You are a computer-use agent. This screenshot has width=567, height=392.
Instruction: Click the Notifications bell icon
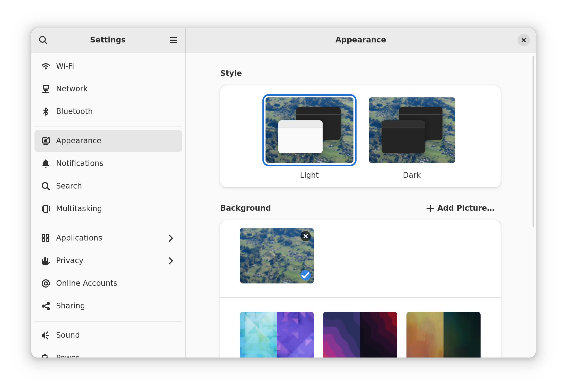coord(46,164)
